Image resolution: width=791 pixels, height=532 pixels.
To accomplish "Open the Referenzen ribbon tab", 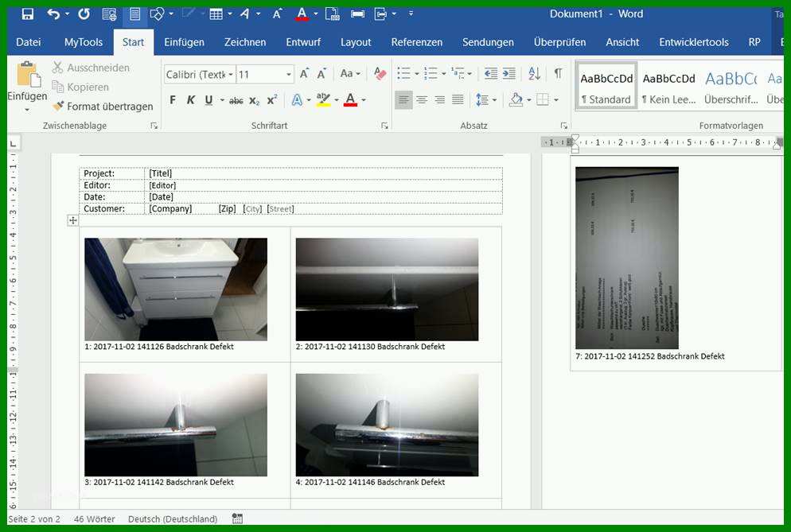I will tap(417, 42).
